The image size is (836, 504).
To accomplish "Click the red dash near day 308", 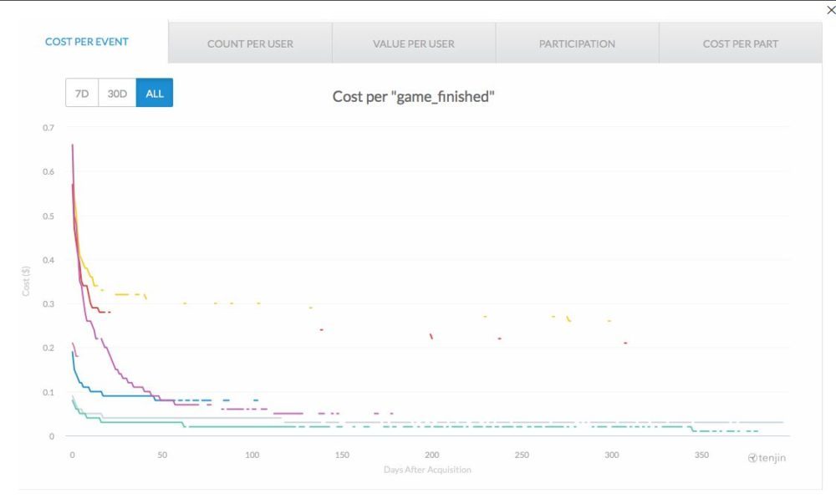I will (x=625, y=343).
